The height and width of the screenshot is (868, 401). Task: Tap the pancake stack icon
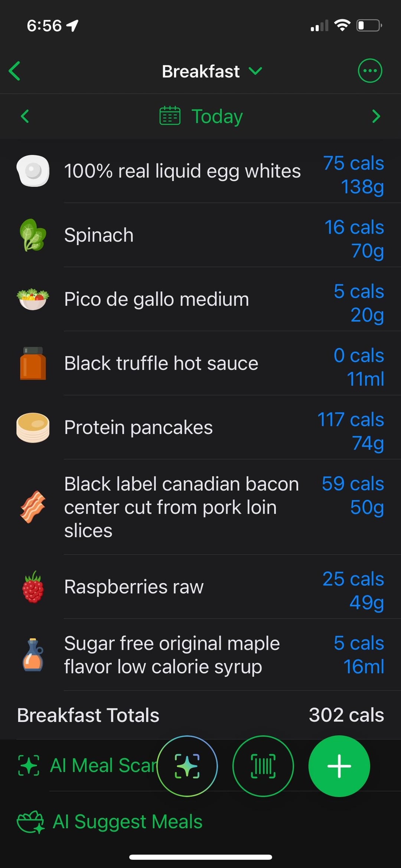click(x=33, y=428)
